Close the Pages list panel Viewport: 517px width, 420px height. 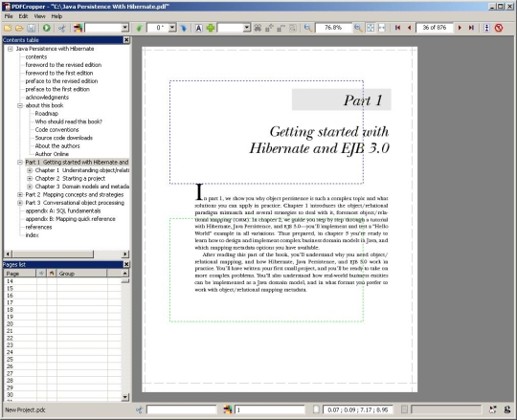click(x=126, y=264)
